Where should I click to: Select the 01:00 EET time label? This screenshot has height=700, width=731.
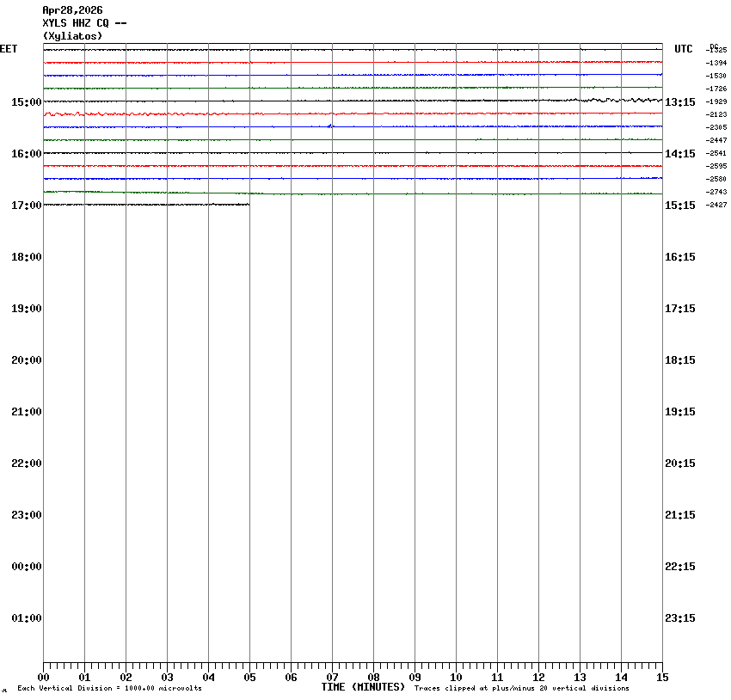point(26,618)
